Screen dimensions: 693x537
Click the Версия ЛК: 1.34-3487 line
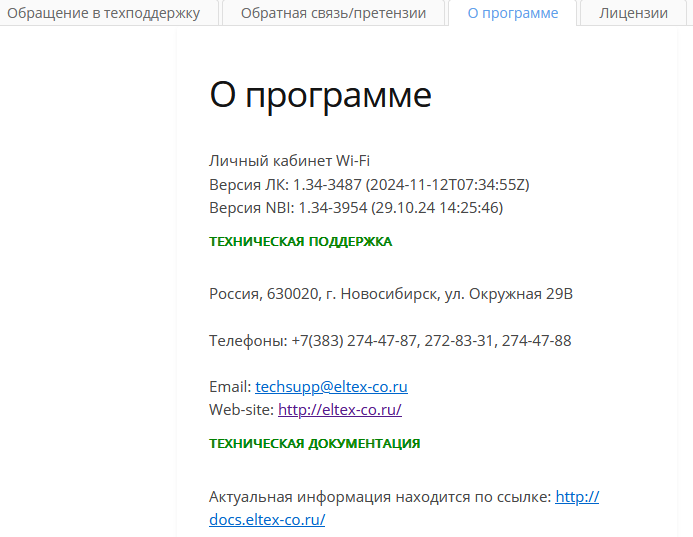(369, 185)
